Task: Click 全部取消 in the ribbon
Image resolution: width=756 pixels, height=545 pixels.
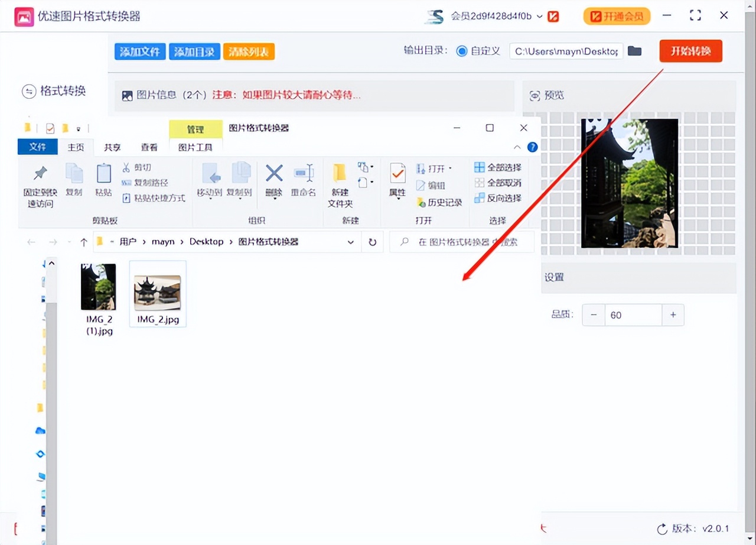Action: click(497, 183)
